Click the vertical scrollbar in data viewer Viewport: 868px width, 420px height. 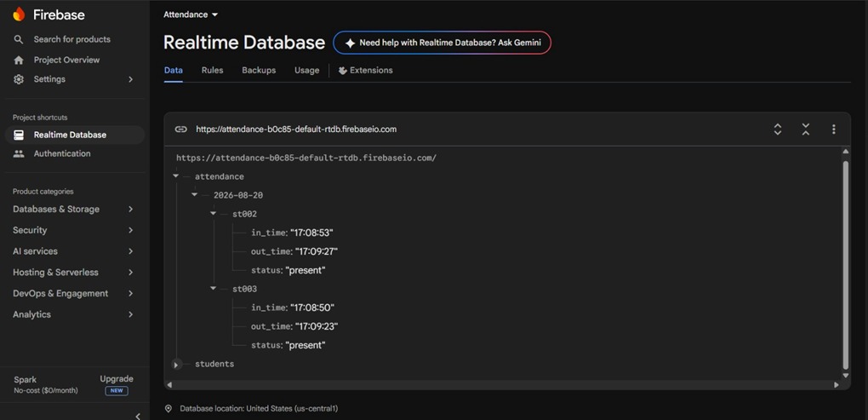click(845, 265)
